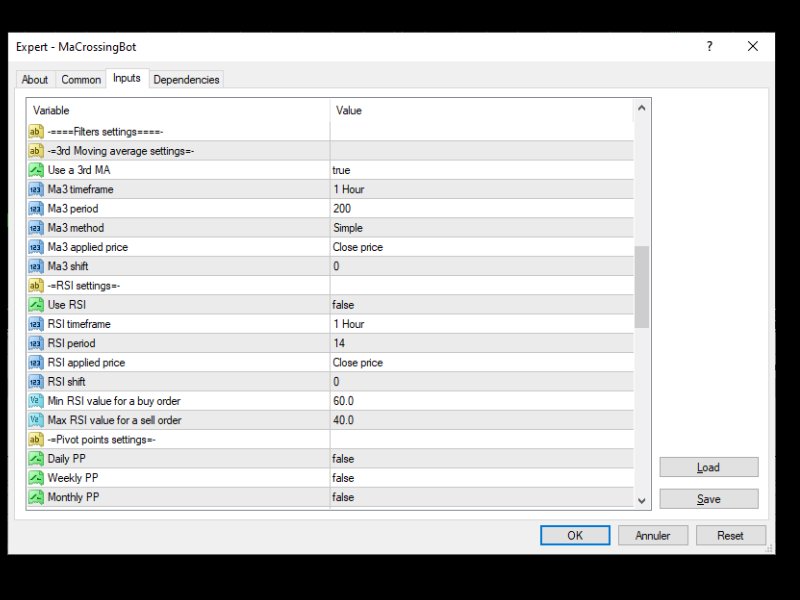
Task: Click the double icon beside Min RSI value
Action: point(36,401)
